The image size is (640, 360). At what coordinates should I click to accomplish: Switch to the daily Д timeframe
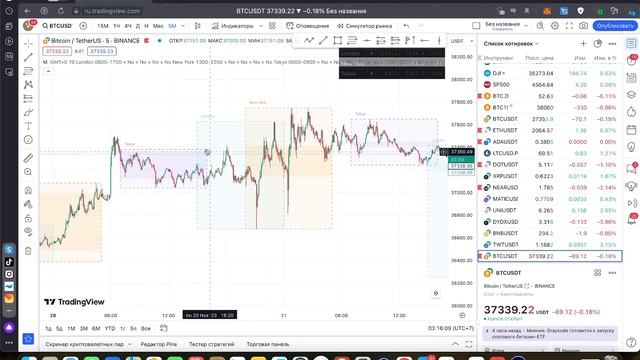pos(138,26)
